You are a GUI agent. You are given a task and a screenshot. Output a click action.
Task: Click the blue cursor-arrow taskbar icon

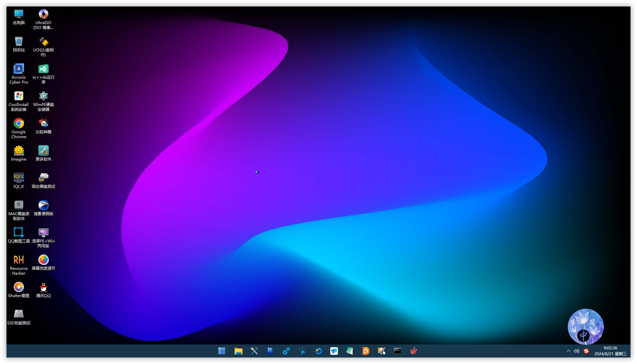[302, 351]
